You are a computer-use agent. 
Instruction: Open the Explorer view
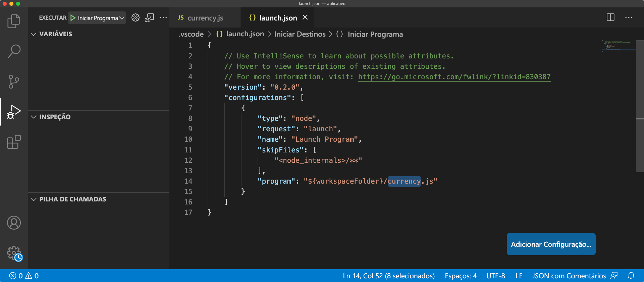pos(14,21)
